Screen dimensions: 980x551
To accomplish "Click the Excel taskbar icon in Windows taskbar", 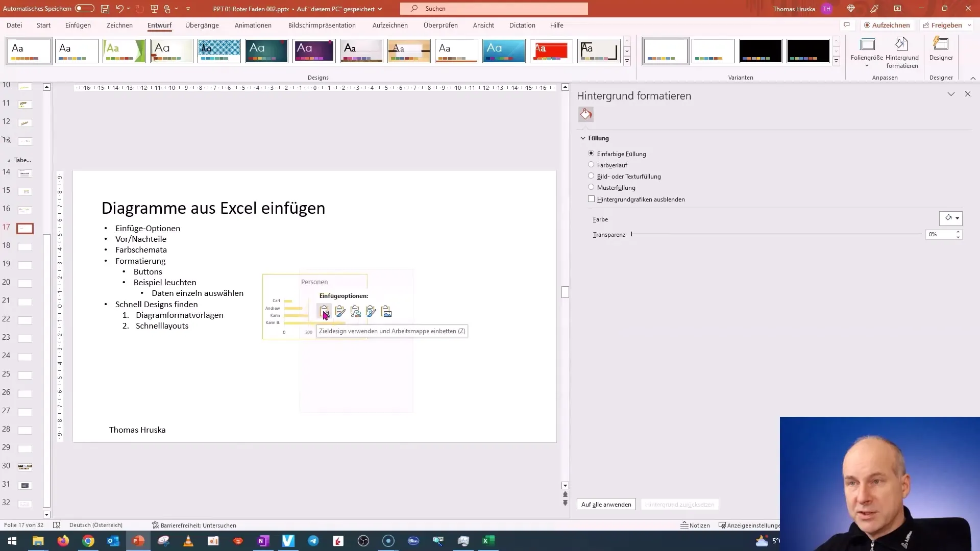I will click(x=488, y=540).
